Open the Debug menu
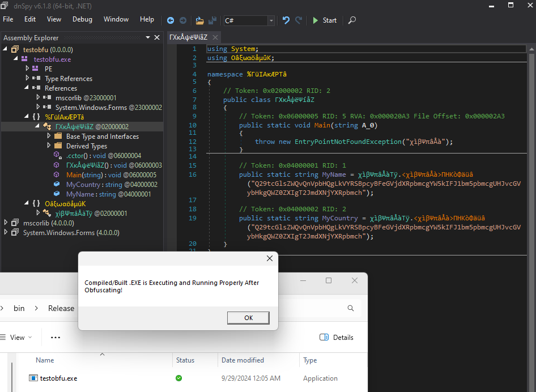Screen dimensions: 536x392 pyautogui.click(x=82, y=19)
